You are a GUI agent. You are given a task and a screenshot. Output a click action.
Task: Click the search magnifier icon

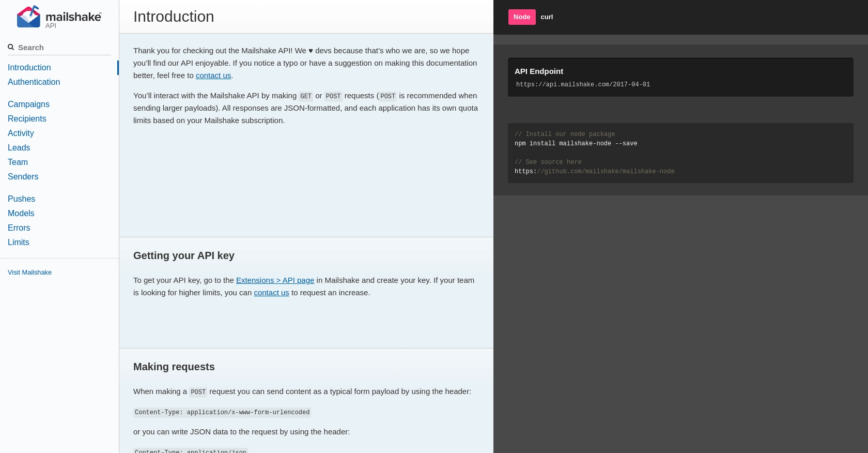pos(11,47)
